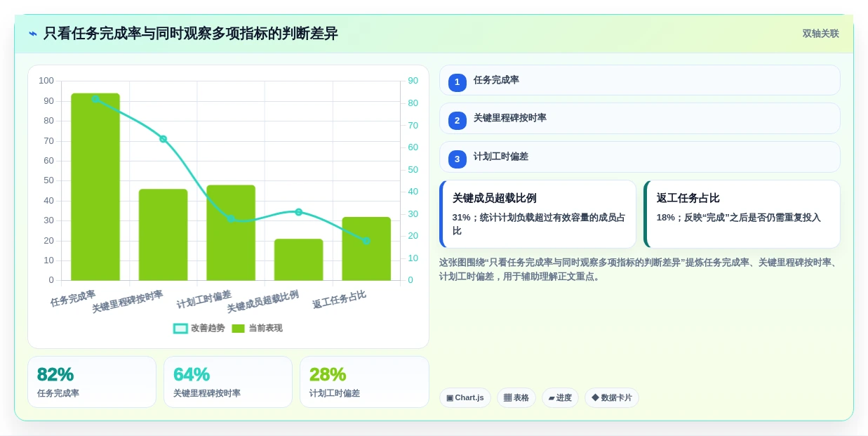Click the 关键成员超载比例 x-axis label
This screenshot has width=868, height=436.
(263, 301)
